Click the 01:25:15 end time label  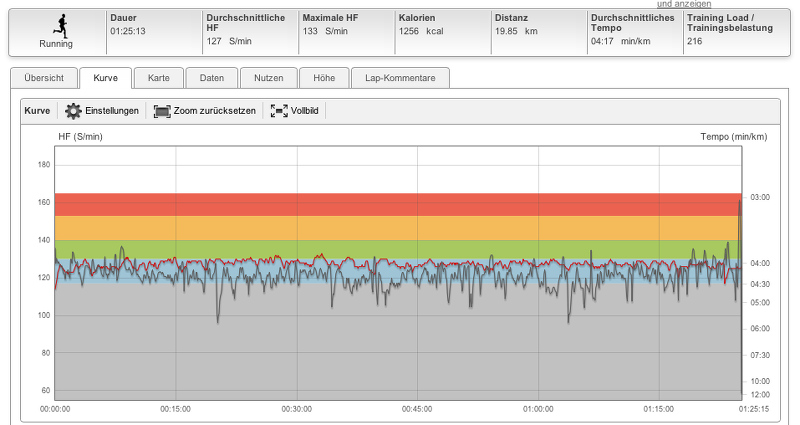coord(753,409)
